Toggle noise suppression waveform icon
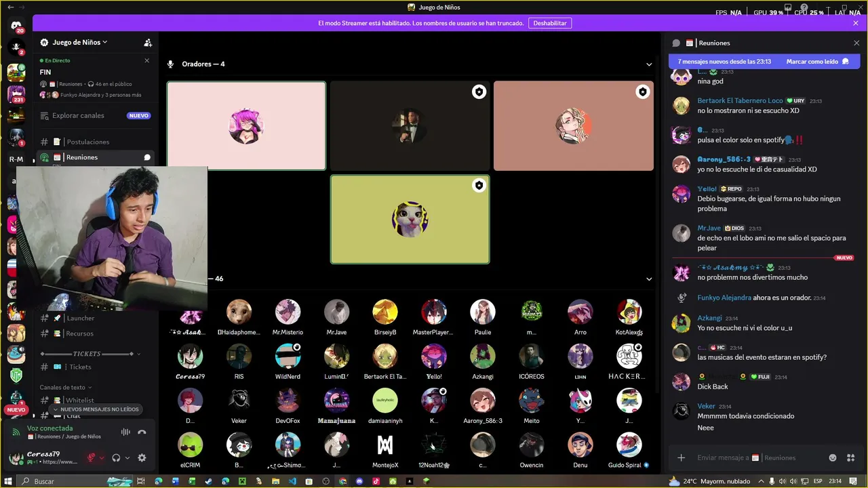 [x=125, y=432]
